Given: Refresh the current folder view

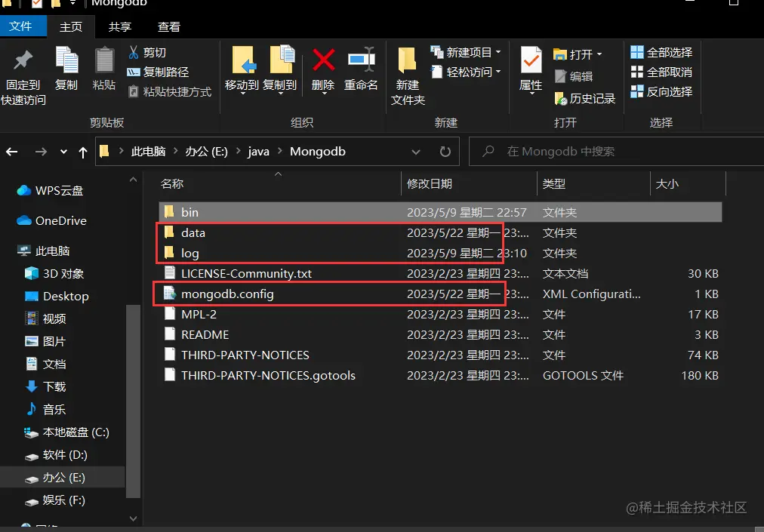Looking at the screenshot, I should [x=445, y=152].
